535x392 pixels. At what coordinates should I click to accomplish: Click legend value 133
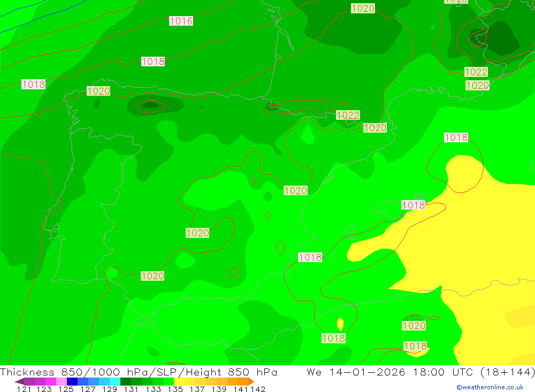[153, 389]
